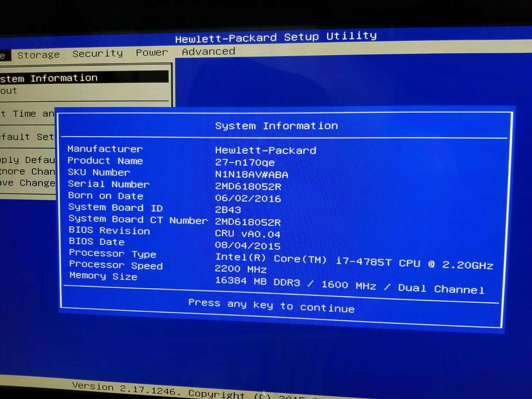The image size is (532, 399).
Task: Click system board ID value 2B43
Action: tap(228, 210)
